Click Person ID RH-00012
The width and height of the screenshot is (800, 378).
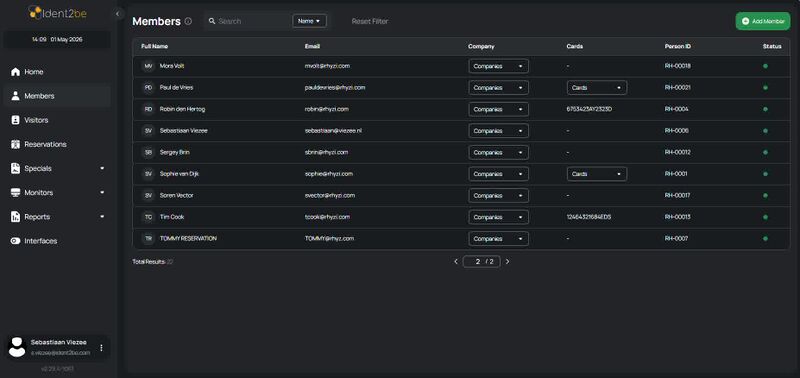pyautogui.click(x=678, y=153)
